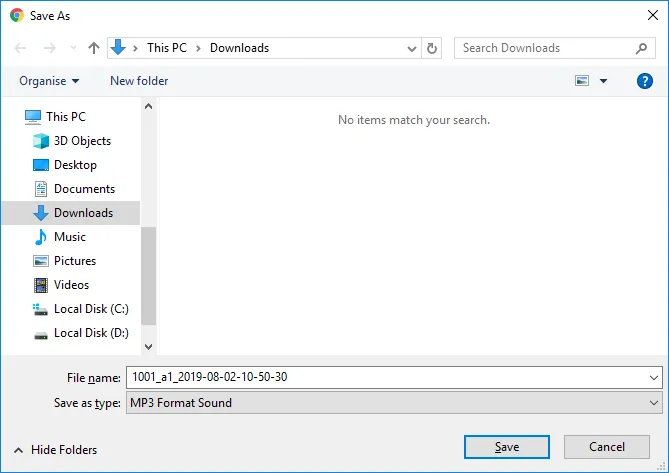Select Downloads in navigation pane

(71, 213)
